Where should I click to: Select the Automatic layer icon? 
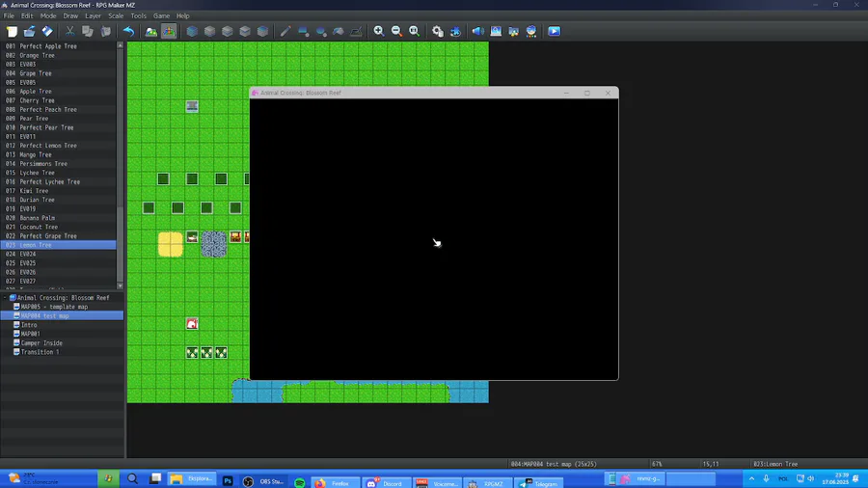(x=192, y=32)
